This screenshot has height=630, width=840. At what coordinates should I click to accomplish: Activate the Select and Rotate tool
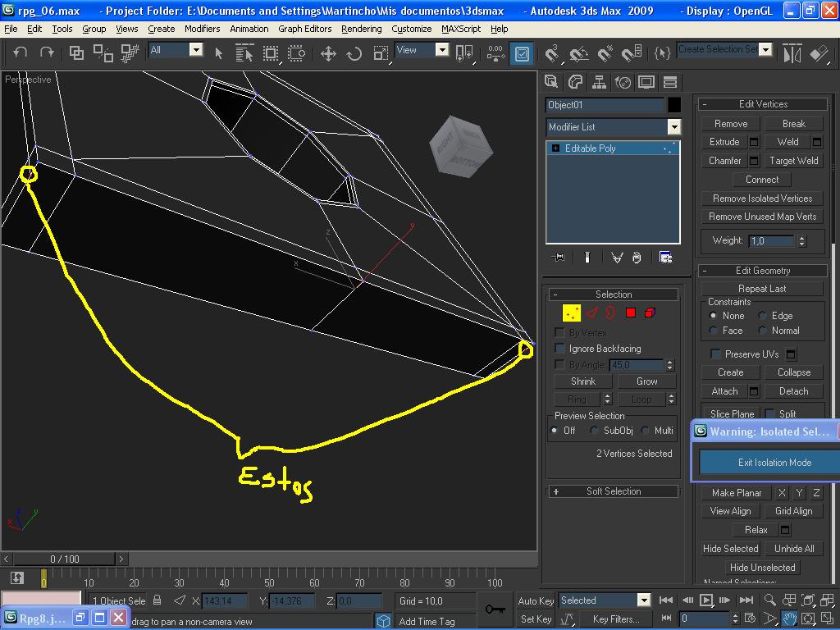[354, 53]
